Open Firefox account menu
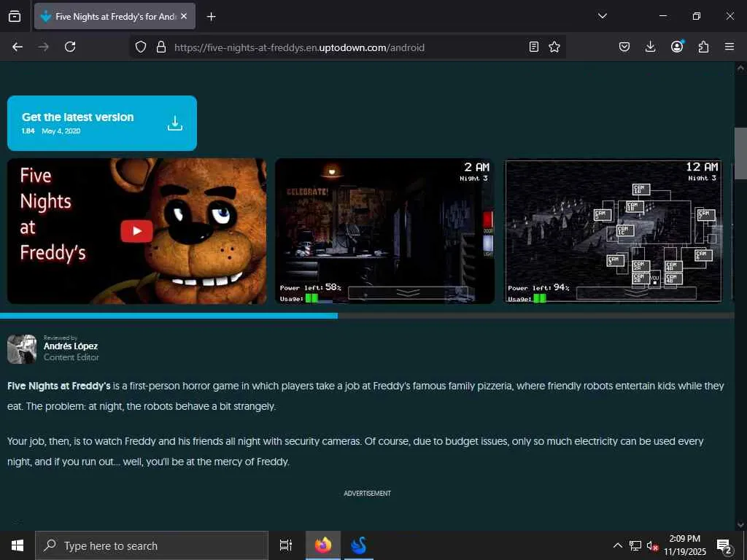 pyautogui.click(x=677, y=46)
